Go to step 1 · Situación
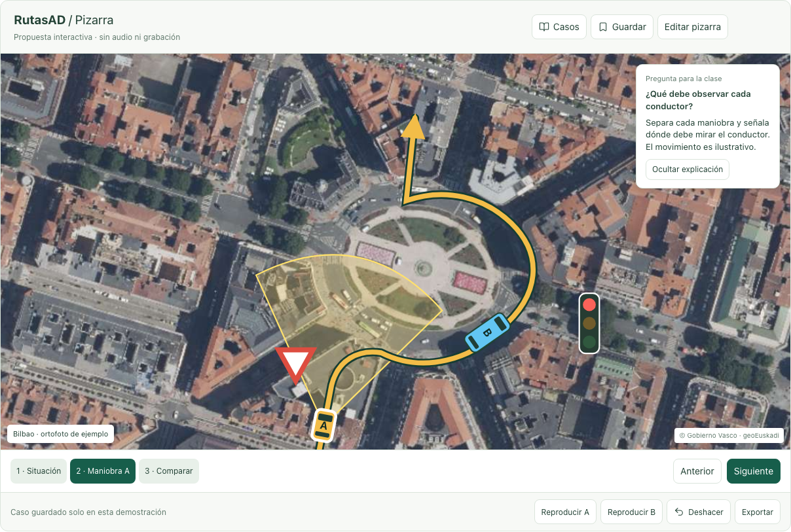 click(x=39, y=471)
